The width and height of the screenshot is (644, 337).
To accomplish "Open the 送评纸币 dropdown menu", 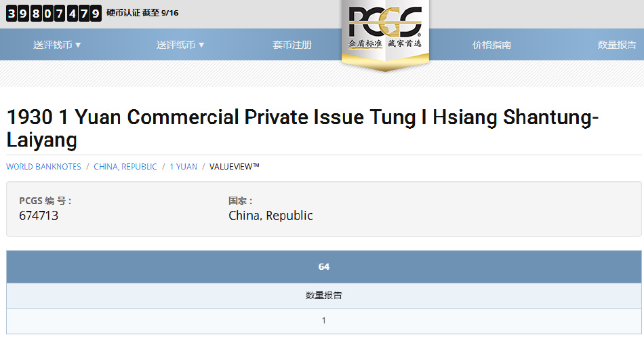I will point(180,45).
